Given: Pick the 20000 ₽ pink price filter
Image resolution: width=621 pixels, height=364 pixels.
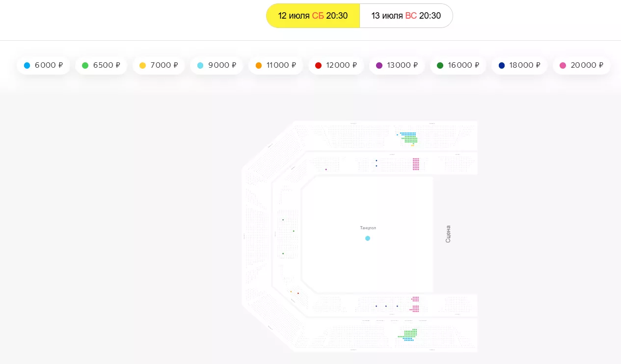Looking at the screenshot, I should coord(581,65).
